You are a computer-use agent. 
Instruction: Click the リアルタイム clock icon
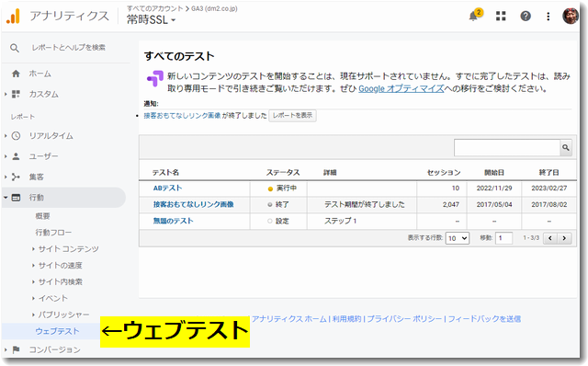(16, 136)
